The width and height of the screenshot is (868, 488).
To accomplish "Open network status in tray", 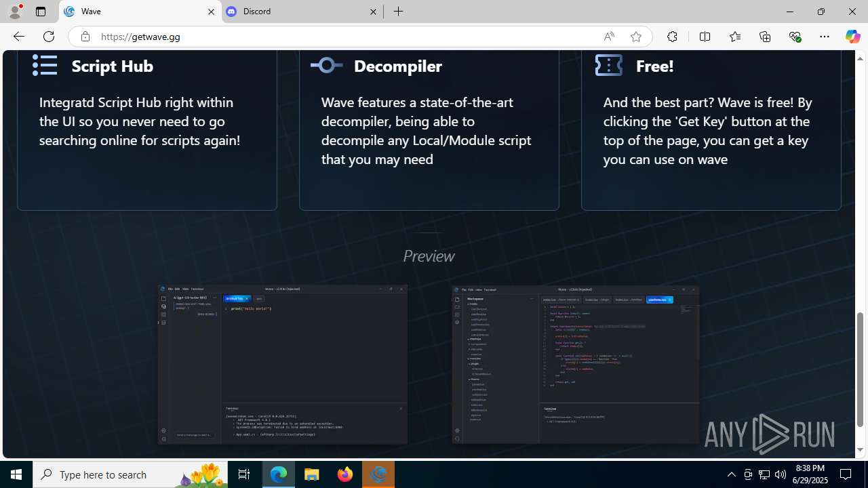I will point(764,474).
